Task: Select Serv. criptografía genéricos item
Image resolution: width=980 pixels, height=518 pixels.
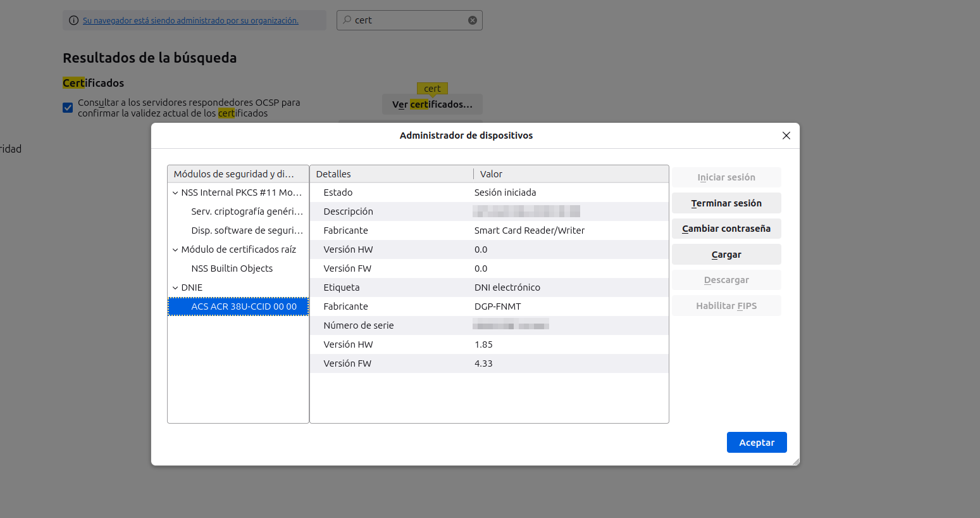Action: point(247,212)
